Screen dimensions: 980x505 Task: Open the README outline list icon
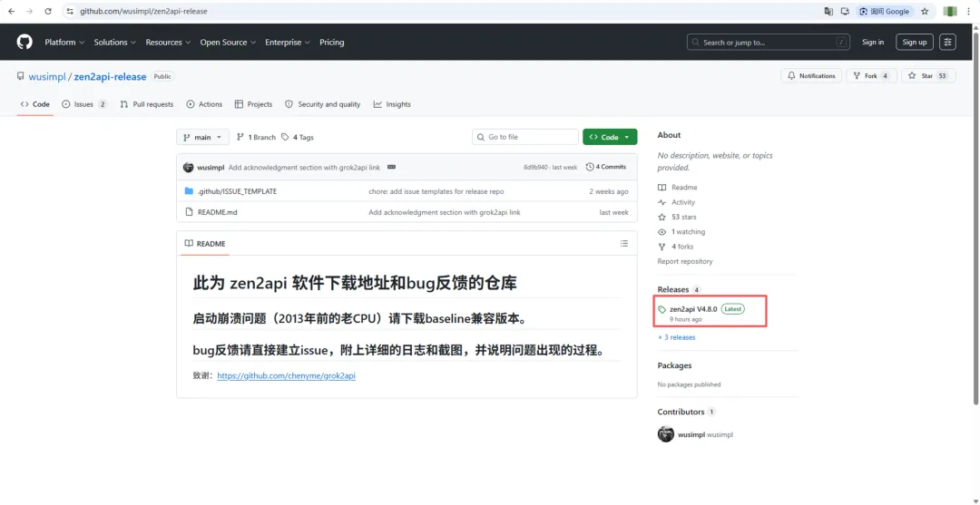[x=623, y=244]
